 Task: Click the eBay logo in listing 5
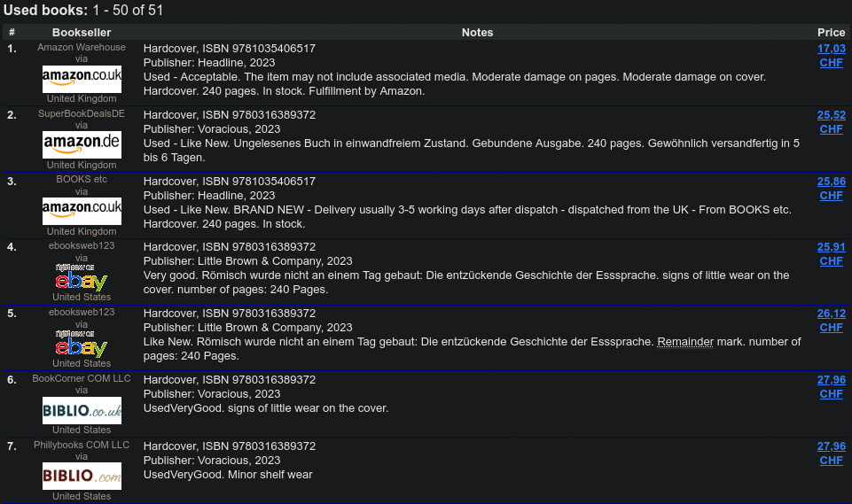[82, 344]
